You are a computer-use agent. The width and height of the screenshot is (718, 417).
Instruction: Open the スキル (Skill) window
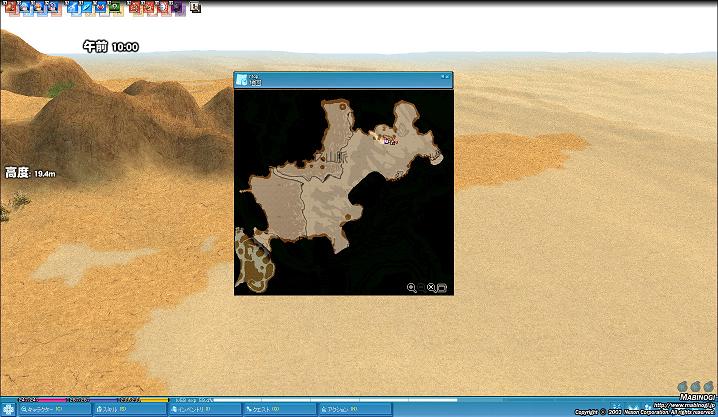click(x=130, y=409)
